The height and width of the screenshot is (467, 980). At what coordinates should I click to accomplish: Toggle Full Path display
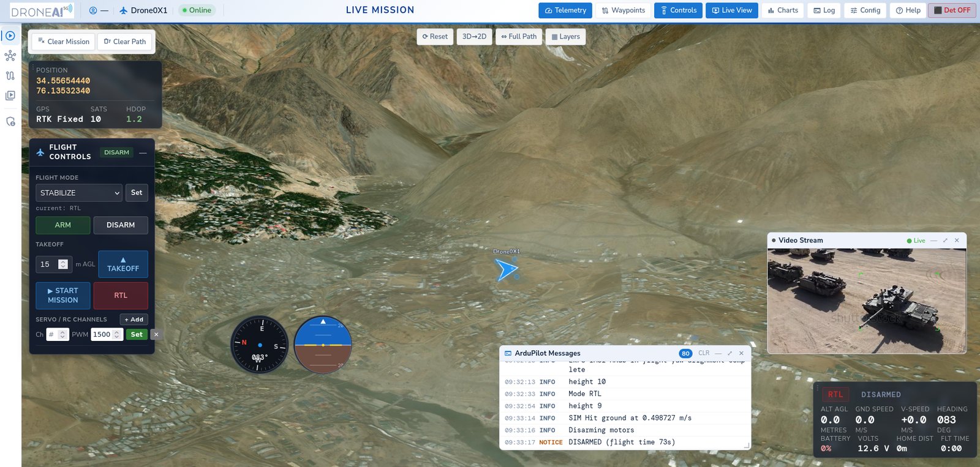pyautogui.click(x=518, y=37)
